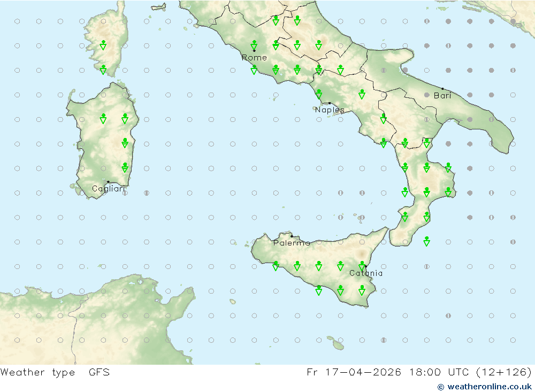The width and height of the screenshot is (535, 392).
Task: Select the shower symbol nearest to Cagliari
Action: (125, 167)
